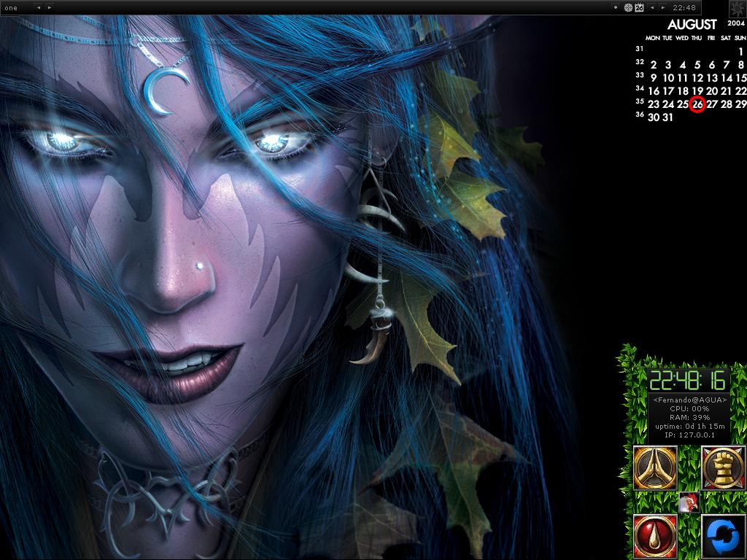The height and width of the screenshot is (560, 747).
Task: Select day 23 in the calendar
Action: (x=654, y=104)
